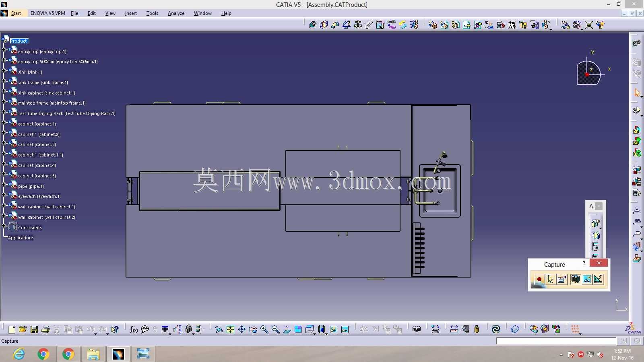Click the record button in Capture toolbar
The height and width of the screenshot is (362, 644).
coord(539,279)
